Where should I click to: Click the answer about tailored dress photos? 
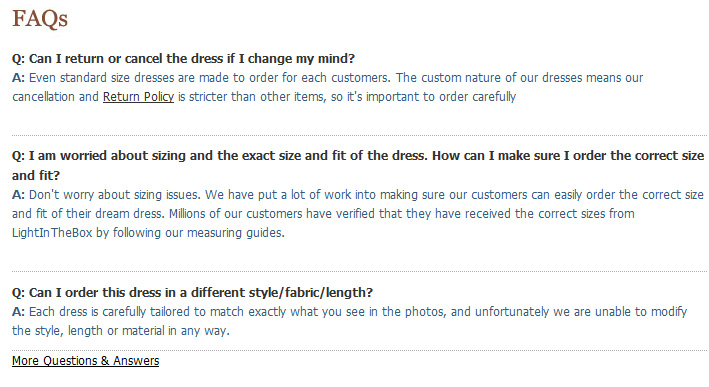[x=350, y=321]
